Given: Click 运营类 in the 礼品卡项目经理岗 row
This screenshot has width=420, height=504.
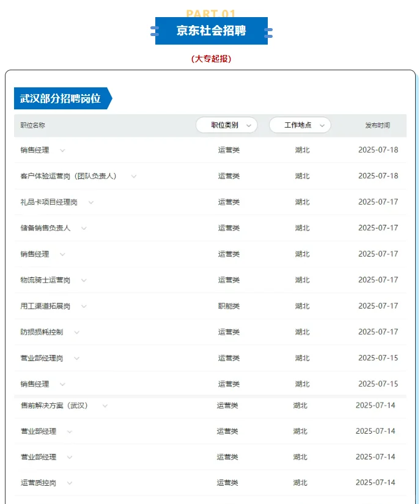Looking at the screenshot, I should pyautogui.click(x=229, y=202).
